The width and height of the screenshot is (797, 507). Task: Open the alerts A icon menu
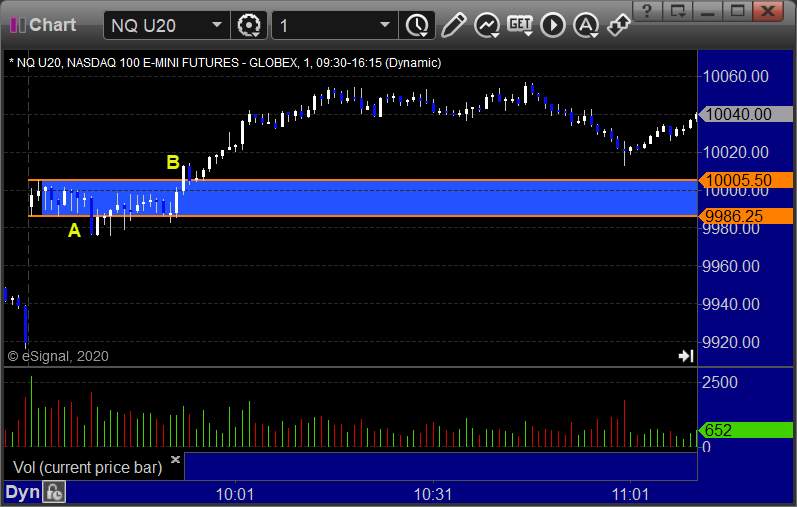coord(586,25)
